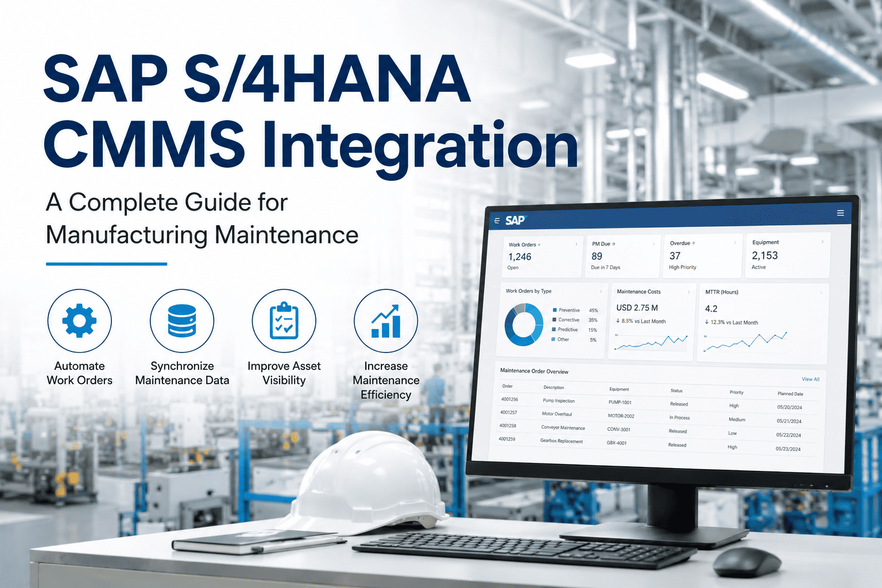Click the Gearbox Replacement description cell
This screenshot has height=588, width=882.
pyautogui.click(x=561, y=441)
